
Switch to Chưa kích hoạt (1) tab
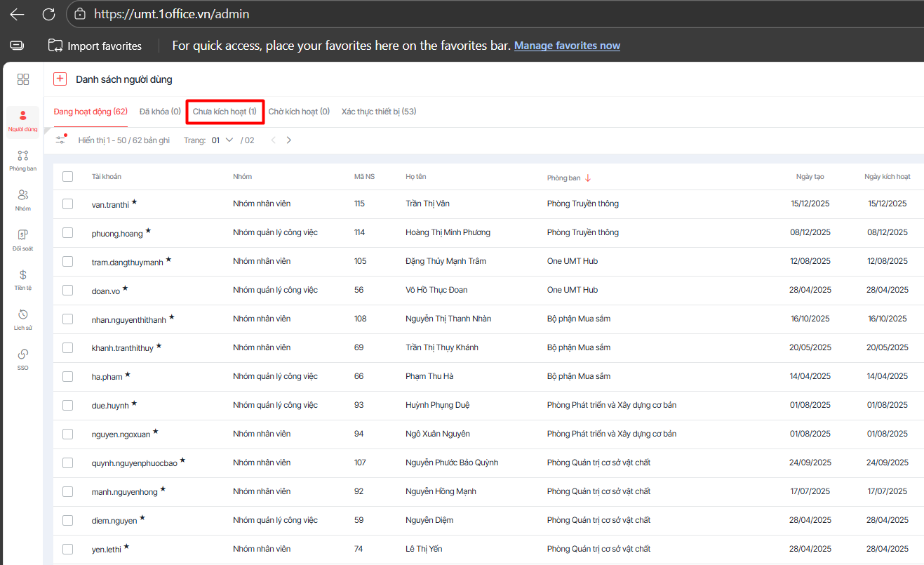pyautogui.click(x=225, y=112)
